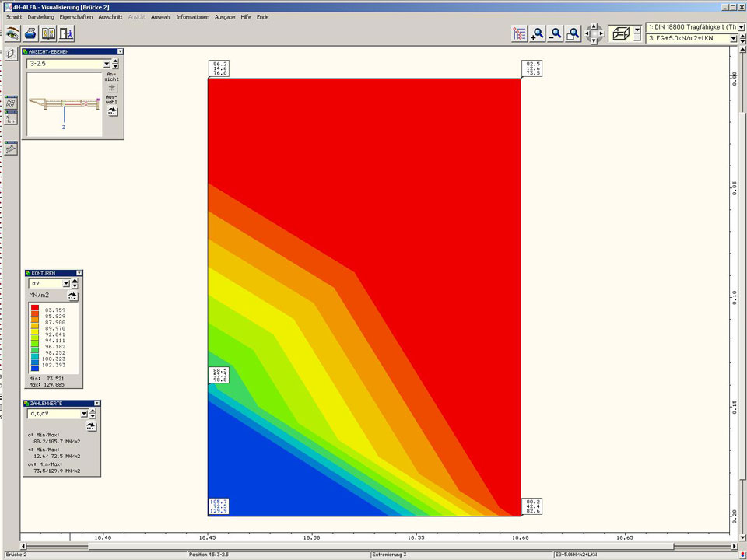The image size is (747, 560).
Task: Select the 3D wireframe box view
Action: click(x=621, y=33)
